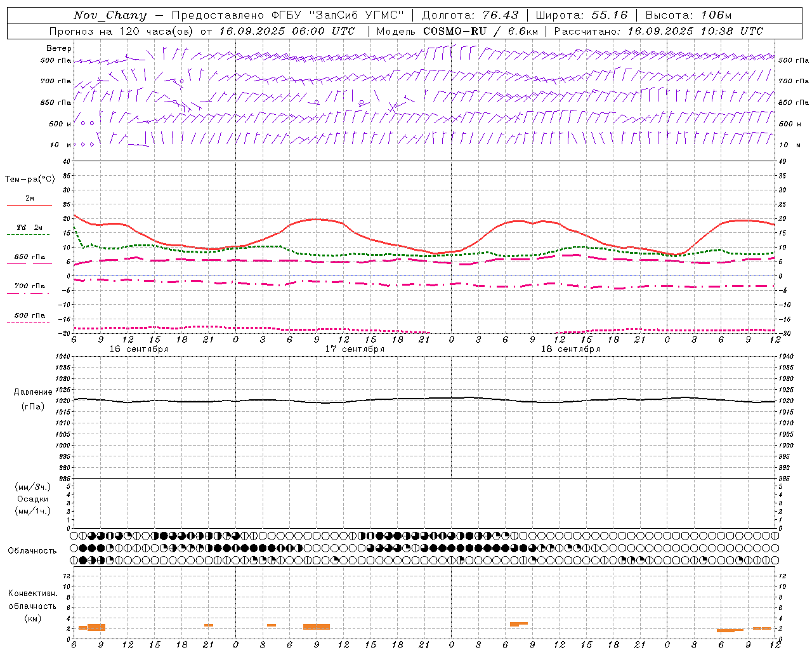Click the '16 сентября' date label
The image size is (812, 650).
click(139, 349)
